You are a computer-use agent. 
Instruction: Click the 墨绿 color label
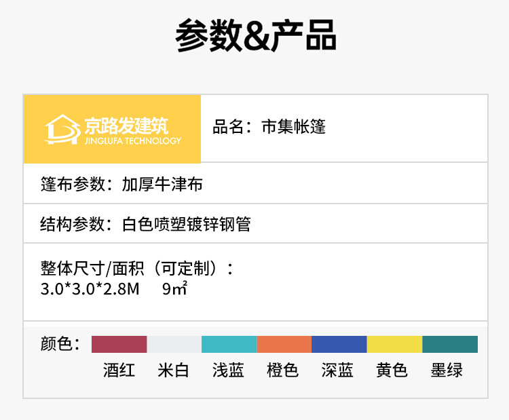(x=447, y=370)
